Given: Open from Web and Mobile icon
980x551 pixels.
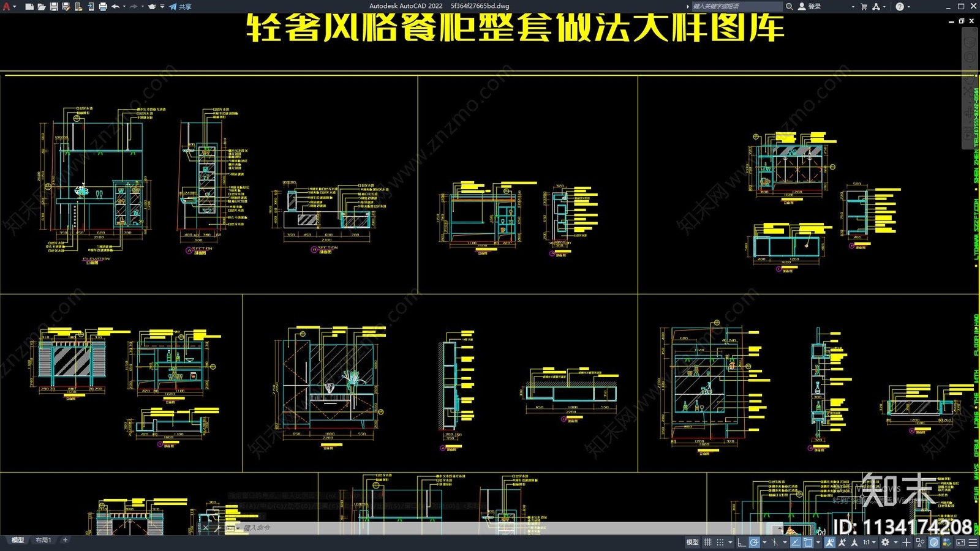Looking at the screenshot, I should pyautogui.click(x=78, y=6).
